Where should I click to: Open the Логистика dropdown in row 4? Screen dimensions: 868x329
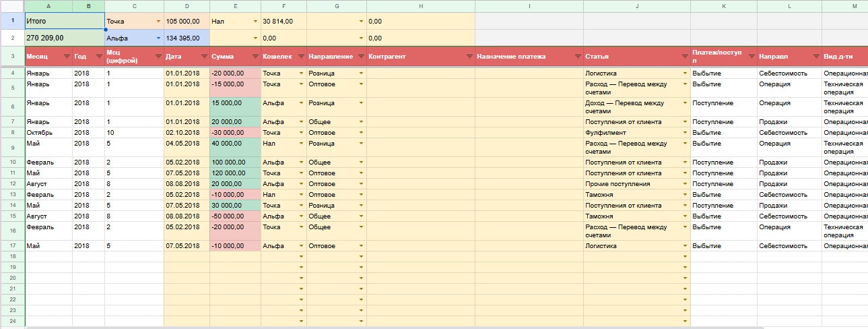(685, 73)
